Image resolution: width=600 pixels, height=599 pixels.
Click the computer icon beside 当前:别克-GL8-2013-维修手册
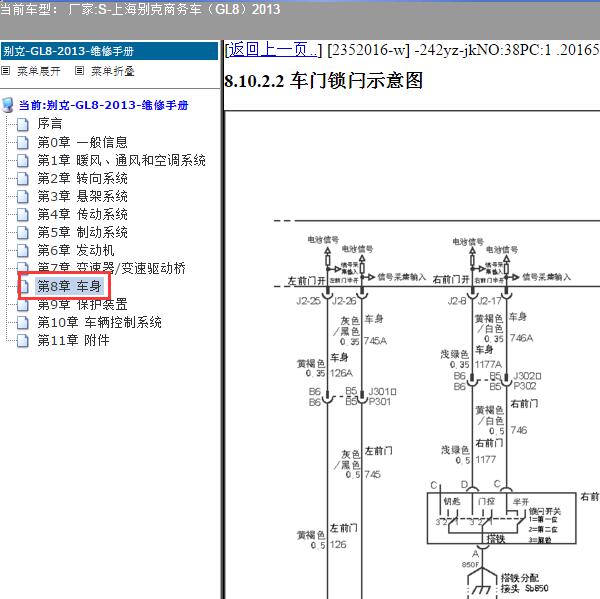pyautogui.click(x=8, y=105)
